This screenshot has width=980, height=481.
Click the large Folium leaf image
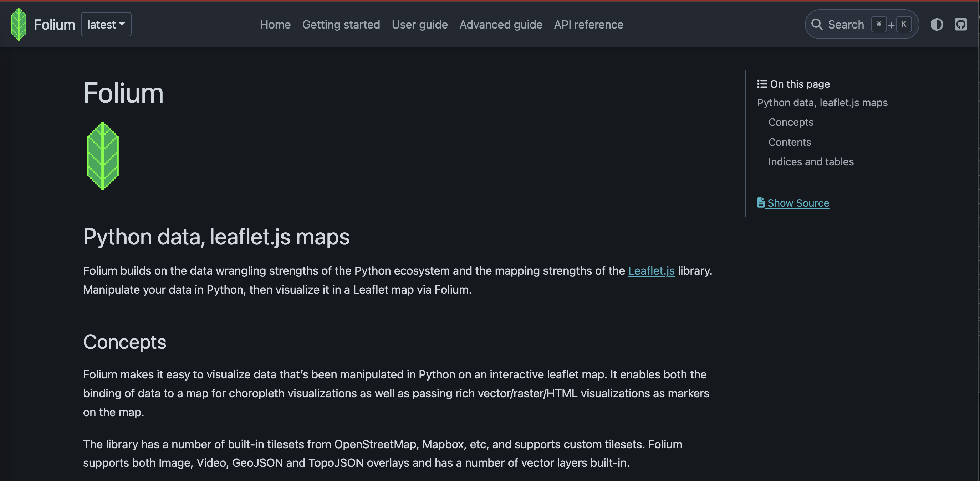click(x=103, y=156)
